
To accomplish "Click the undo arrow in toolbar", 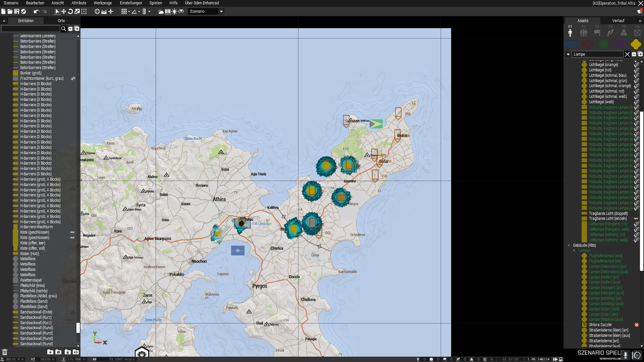I will coord(36,11).
